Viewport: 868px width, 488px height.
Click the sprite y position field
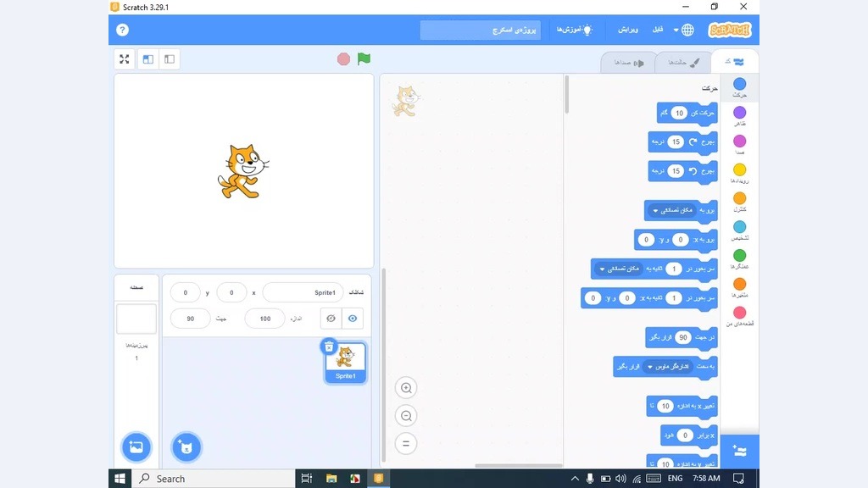tap(185, 292)
